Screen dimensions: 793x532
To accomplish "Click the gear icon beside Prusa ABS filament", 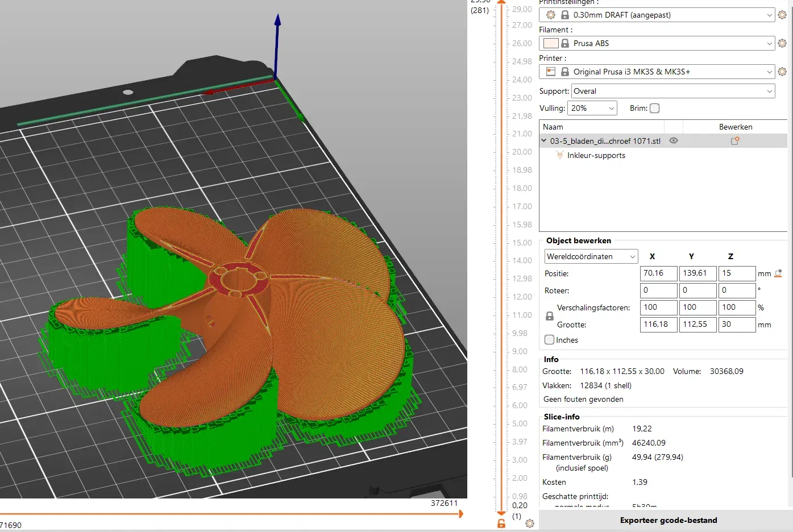I will tap(782, 43).
